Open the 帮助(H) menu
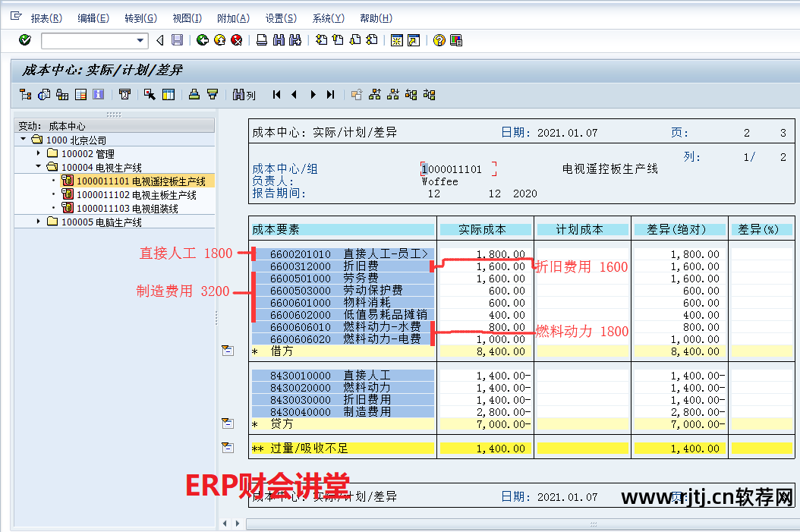 click(x=376, y=18)
